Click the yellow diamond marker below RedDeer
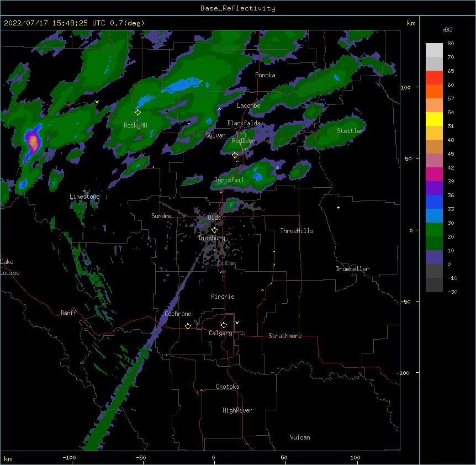 [235, 155]
